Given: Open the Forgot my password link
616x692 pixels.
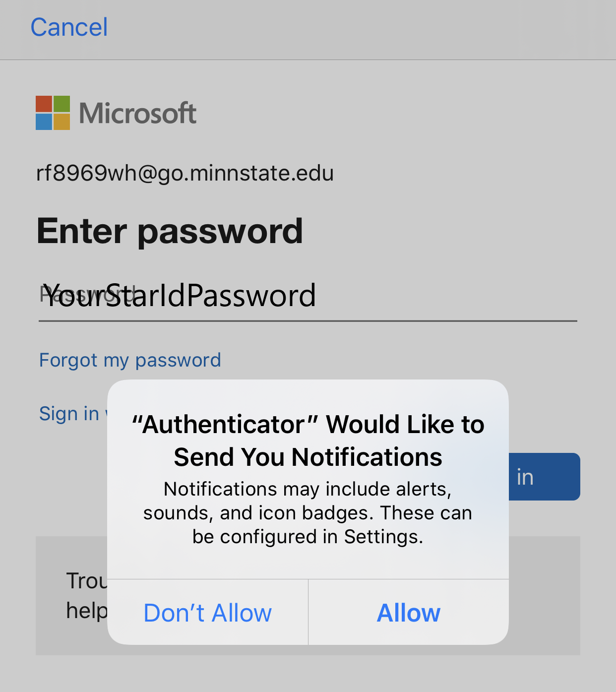Looking at the screenshot, I should point(130,360).
